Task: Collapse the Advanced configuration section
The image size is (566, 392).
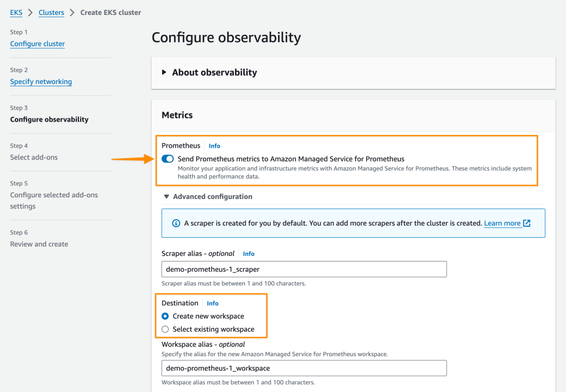Action: [166, 197]
